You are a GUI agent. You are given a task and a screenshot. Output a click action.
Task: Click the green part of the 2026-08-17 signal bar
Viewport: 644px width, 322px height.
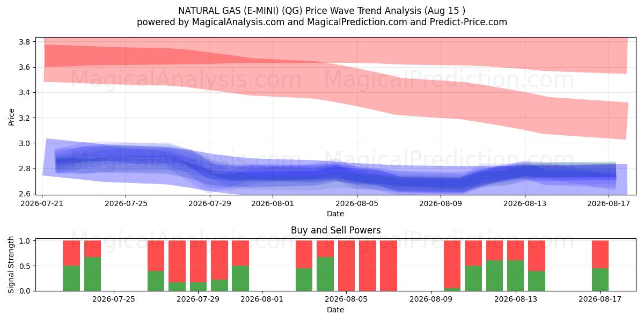click(600, 280)
